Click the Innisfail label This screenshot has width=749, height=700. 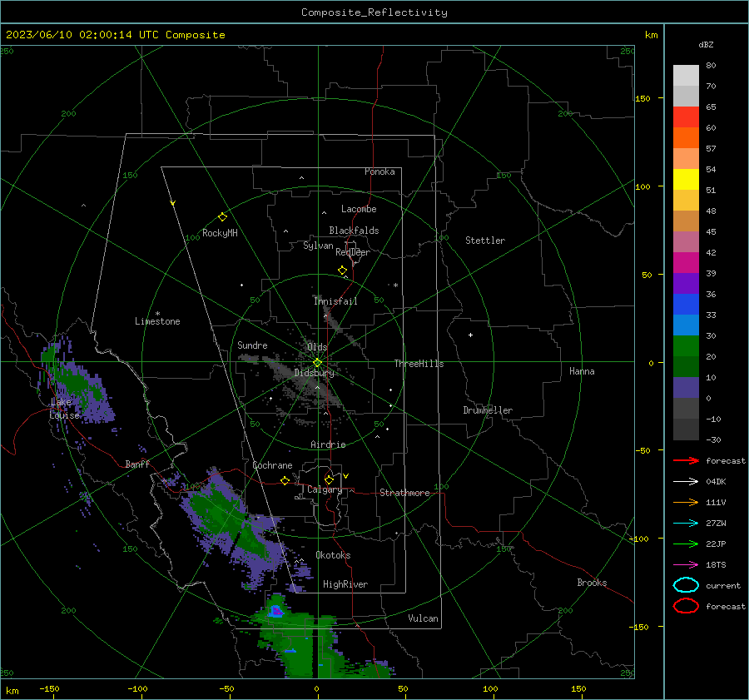[335, 301]
